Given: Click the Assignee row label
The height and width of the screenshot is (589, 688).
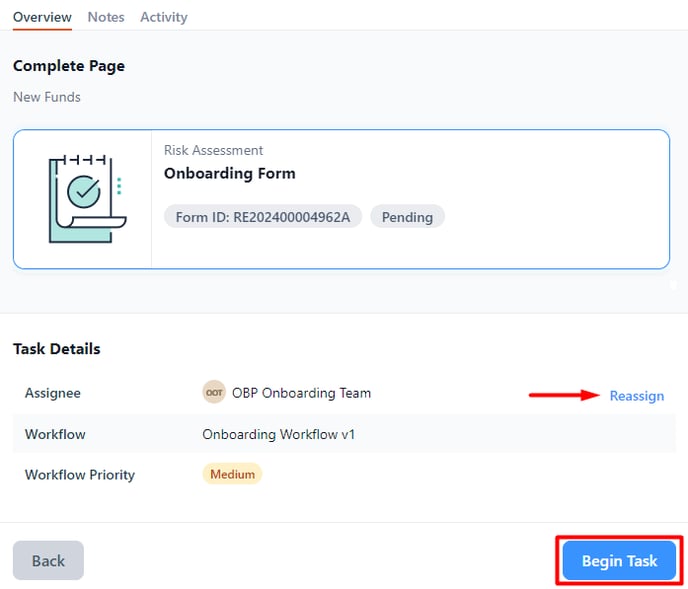Looking at the screenshot, I should (x=53, y=393).
